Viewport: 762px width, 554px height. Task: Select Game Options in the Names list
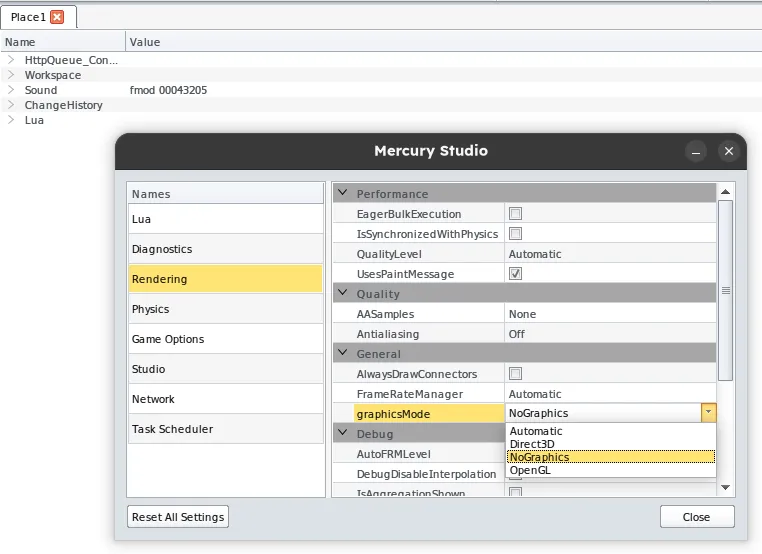tap(225, 339)
